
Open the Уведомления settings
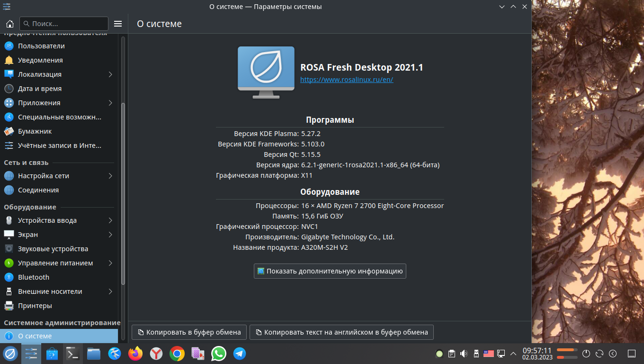(59, 60)
